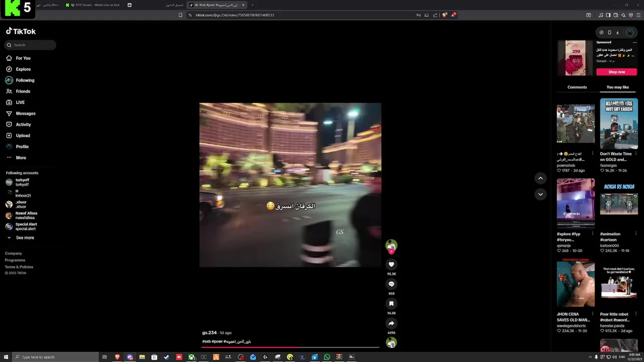Go to next video with down chevron

(540, 194)
